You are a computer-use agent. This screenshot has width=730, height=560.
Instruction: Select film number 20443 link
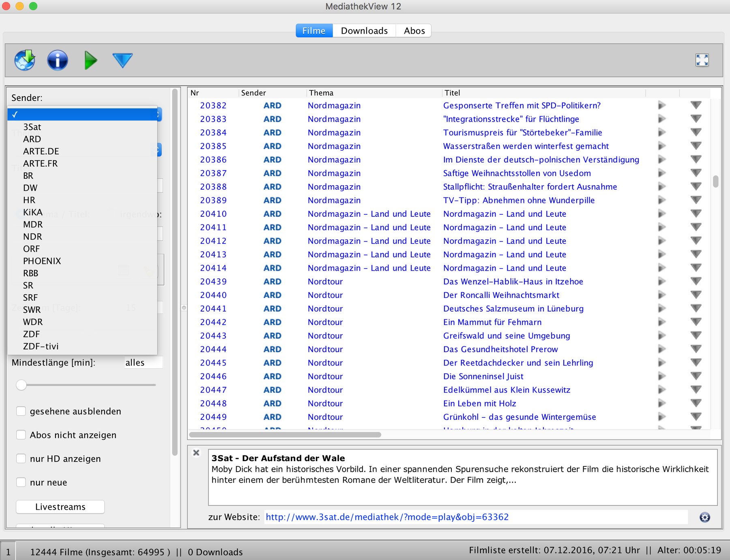213,336
